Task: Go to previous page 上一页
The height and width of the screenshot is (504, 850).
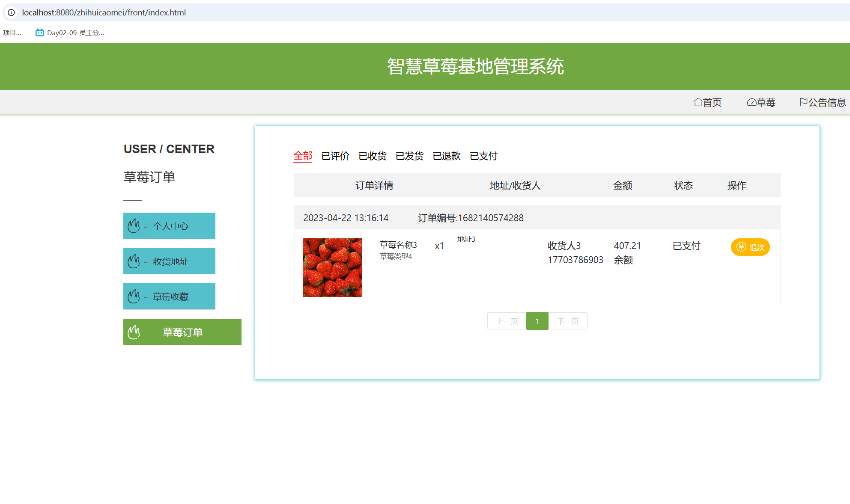Action: tap(507, 321)
